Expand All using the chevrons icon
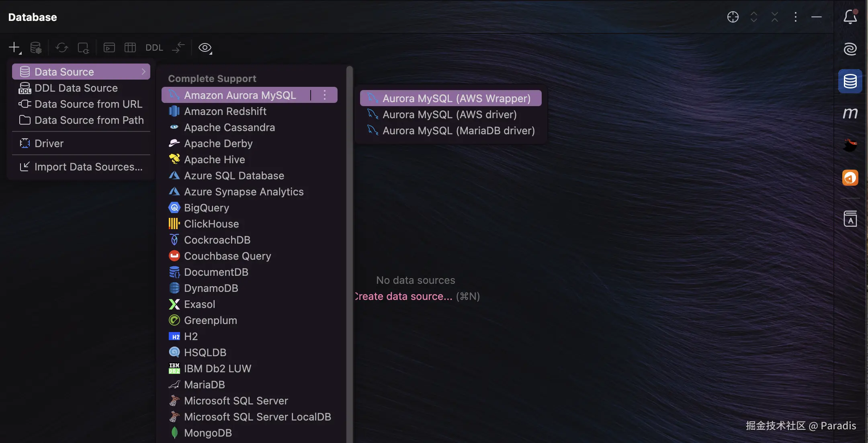 [754, 17]
